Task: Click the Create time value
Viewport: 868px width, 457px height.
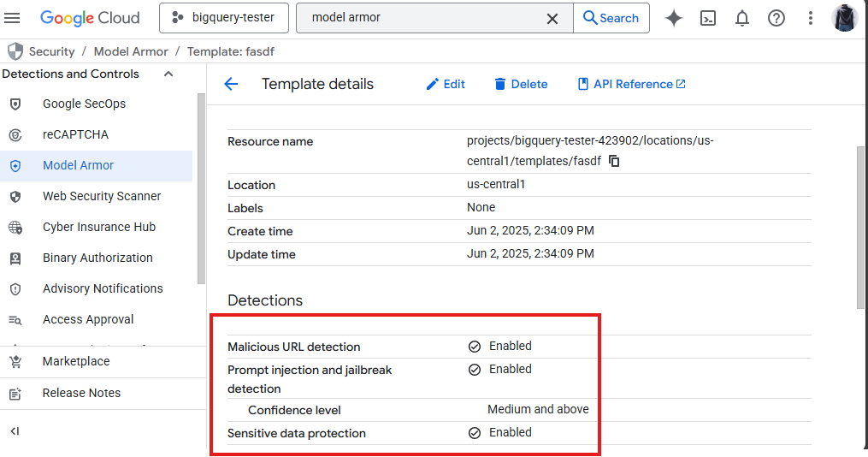Action: point(530,230)
